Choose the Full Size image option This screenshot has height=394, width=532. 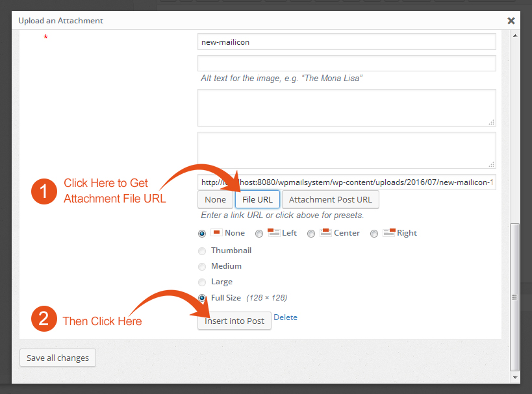[202, 298]
